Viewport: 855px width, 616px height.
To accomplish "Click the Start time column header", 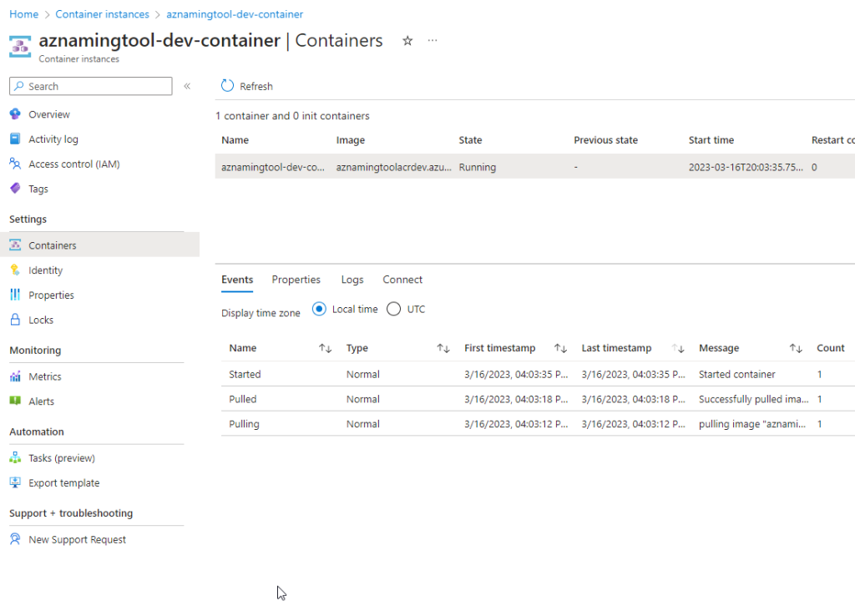I will [711, 140].
